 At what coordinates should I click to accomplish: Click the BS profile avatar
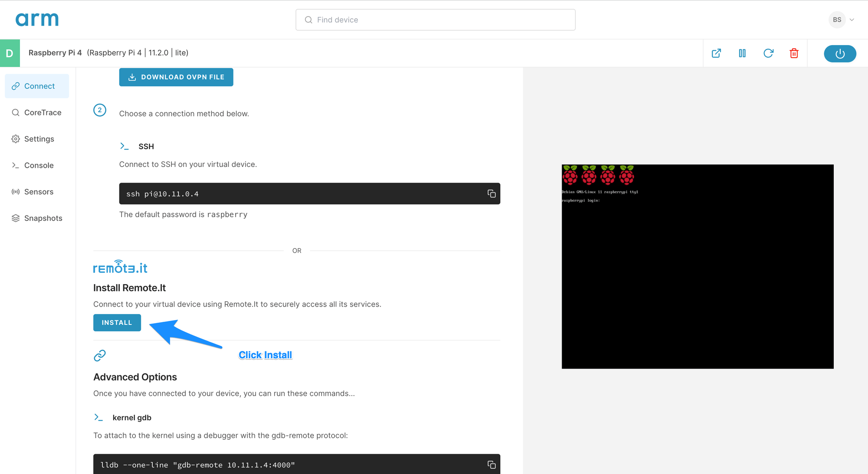(837, 20)
